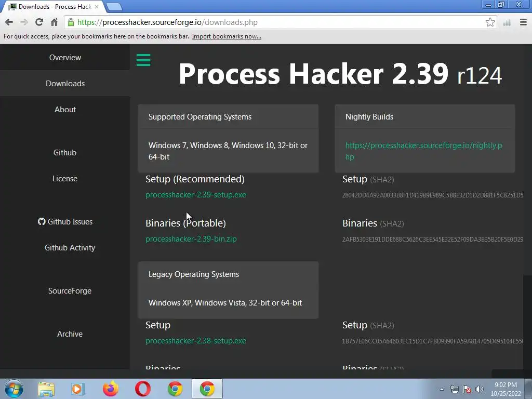Click the browser Forward arrow
Screen dimensions: 532x399
coord(24,22)
